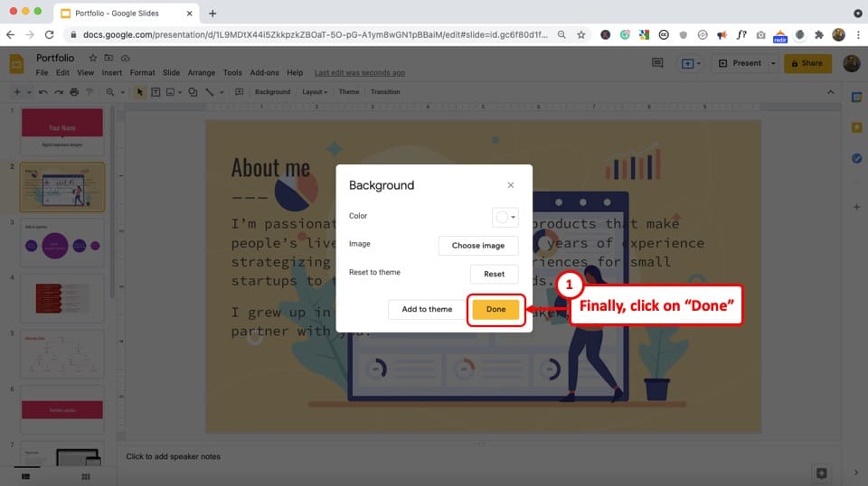Click the Choose image button
Viewport: 868px width, 486px height.
[477, 246]
